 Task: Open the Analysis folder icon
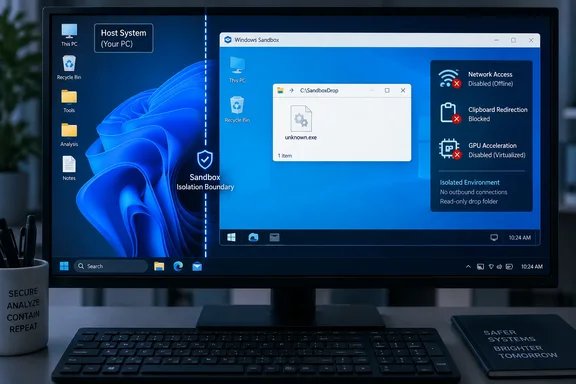69,134
